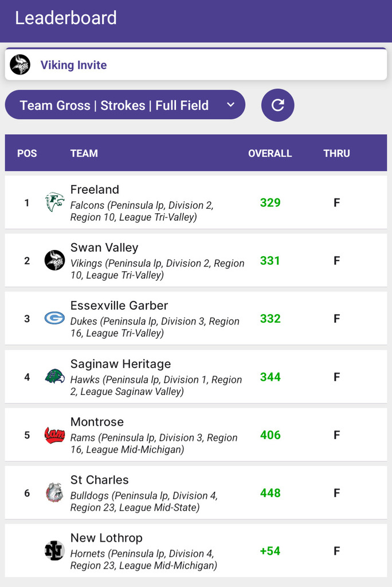
Task: Click the Freeland Falcons team logo
Action: tap(54, 202)
